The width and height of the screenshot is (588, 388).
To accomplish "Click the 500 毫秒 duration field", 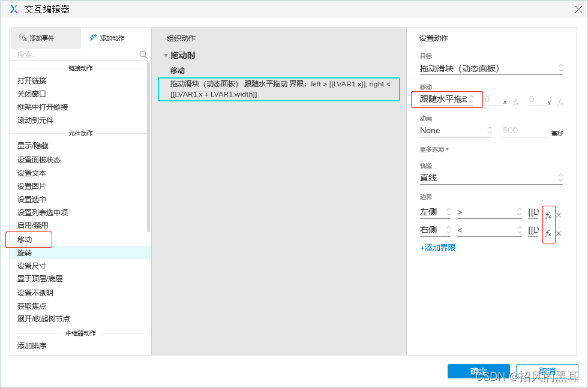I will [527, 131].
